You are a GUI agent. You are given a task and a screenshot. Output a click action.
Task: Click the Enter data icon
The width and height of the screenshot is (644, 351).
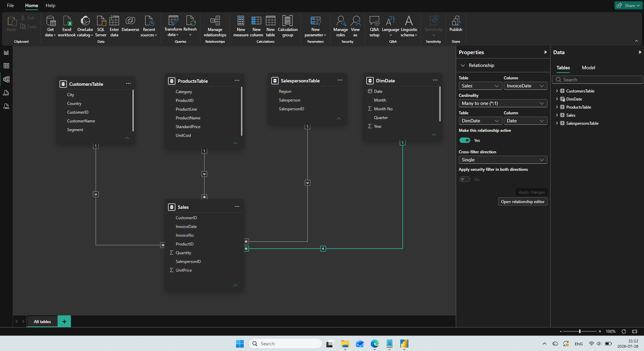pyautogui.click(x=114, y=21)
